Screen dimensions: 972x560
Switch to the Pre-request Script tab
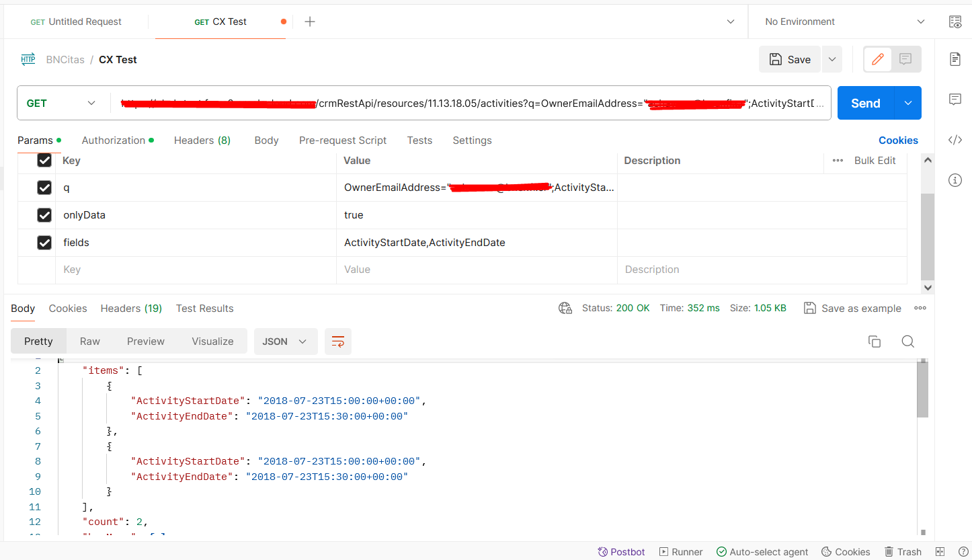343,140
